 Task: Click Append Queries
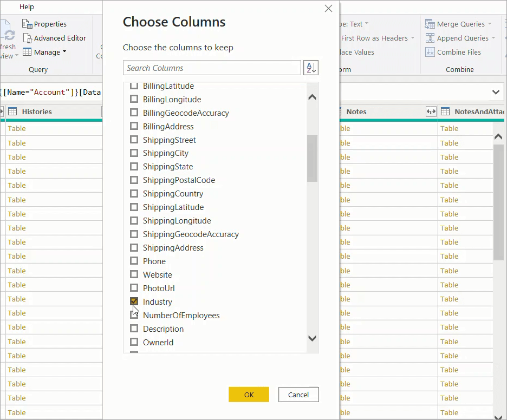tap(459, 38)
